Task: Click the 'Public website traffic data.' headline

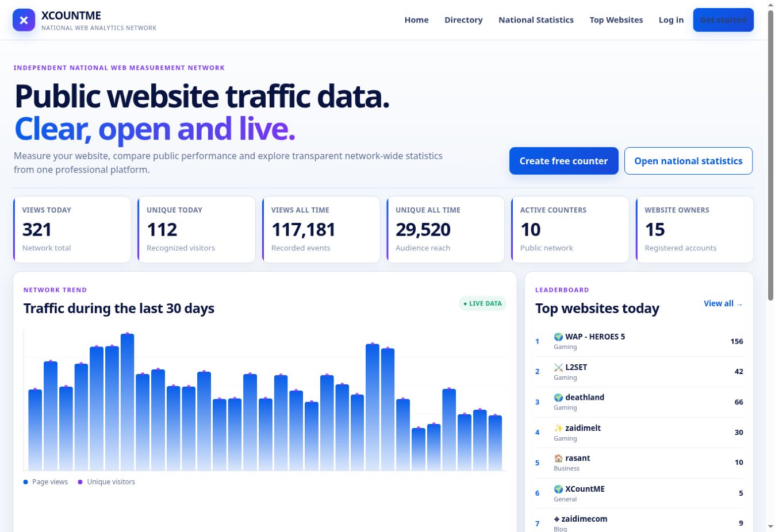Action: 202,96
